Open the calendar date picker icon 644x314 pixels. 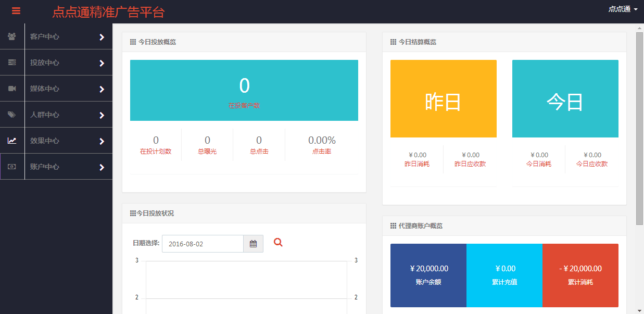[x=253, y=244]
